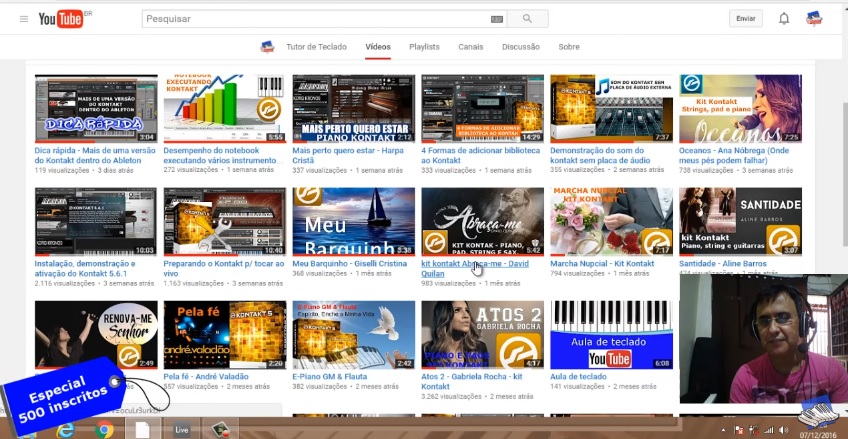The image size is (848, 439).
Task: Click the channel icon beside Tutor de Teclado
Action: point(267,46)
